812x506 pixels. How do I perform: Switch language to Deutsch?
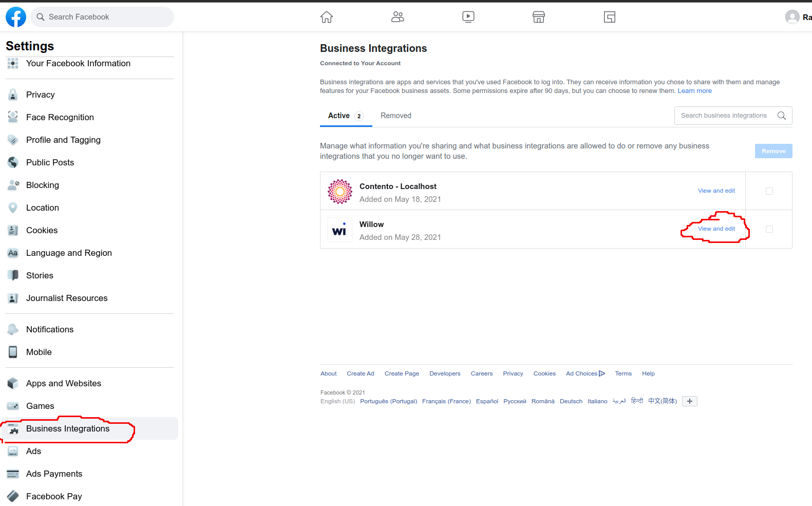[571, 401]
